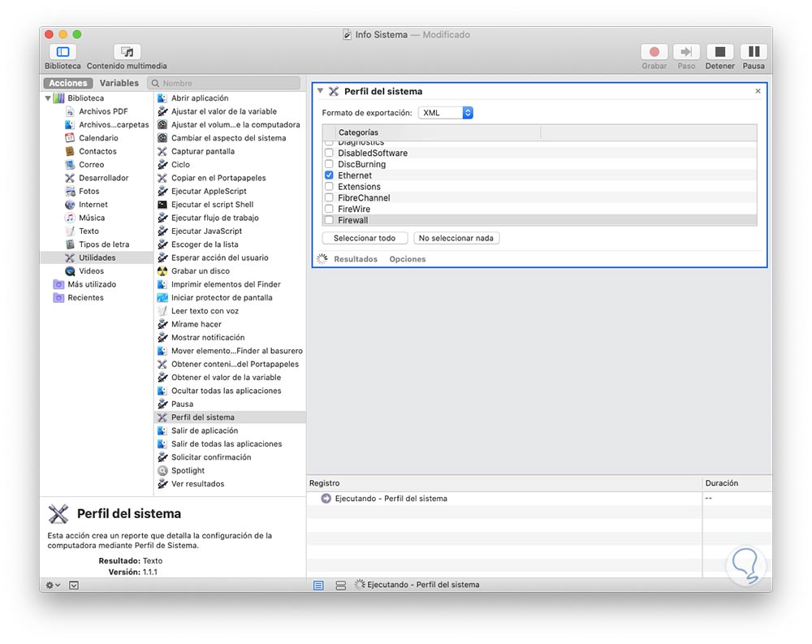Check the FibreChannel checkbox
The width and height of the screenshot is (812, 644).
pyautogui.click(x=329, y=197)
